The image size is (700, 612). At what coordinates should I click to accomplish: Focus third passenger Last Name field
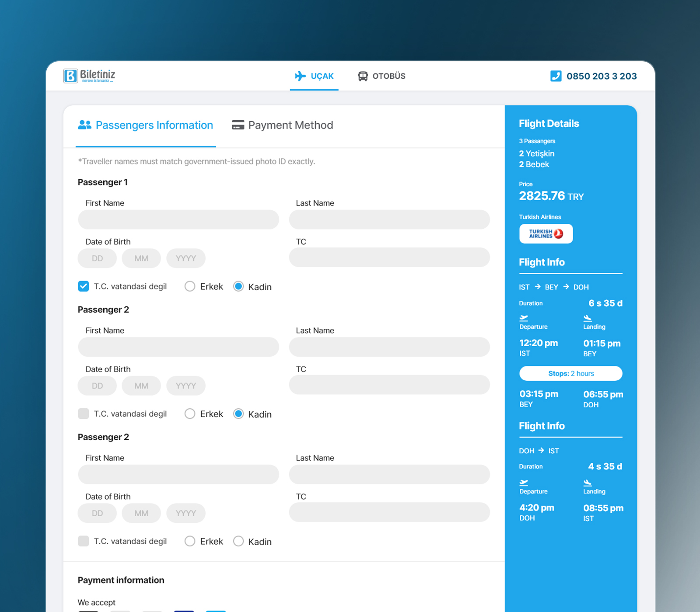click(389, 474)
